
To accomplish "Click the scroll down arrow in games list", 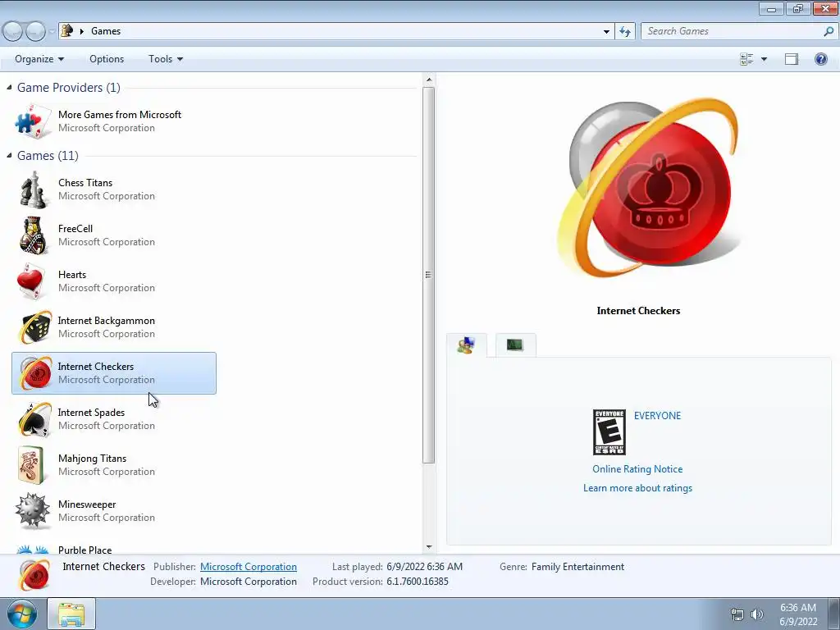I will [428, 547].
